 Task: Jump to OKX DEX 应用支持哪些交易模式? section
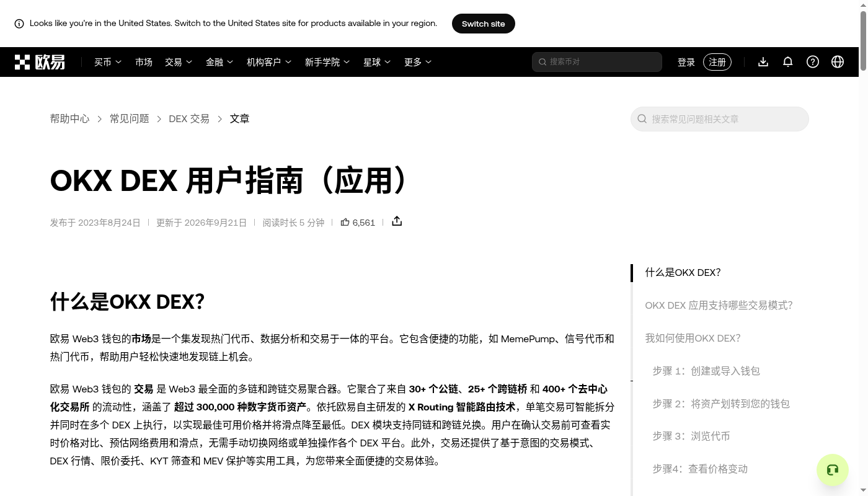(x=719, y=305)
